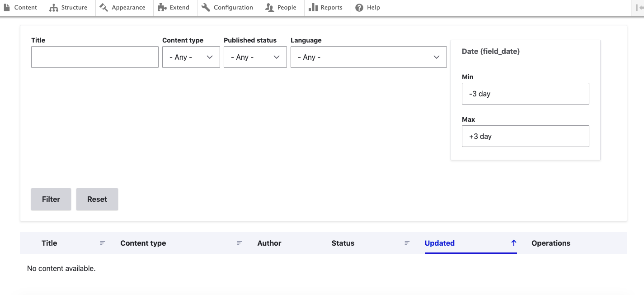
Task: Open the Reports menu item
Action: click(327, 8)
